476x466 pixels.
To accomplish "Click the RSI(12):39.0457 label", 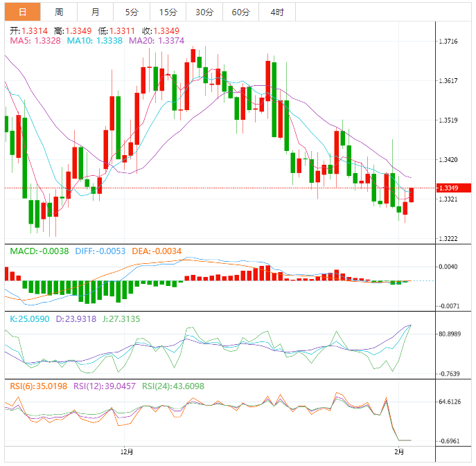I will [x=105, y=386].
